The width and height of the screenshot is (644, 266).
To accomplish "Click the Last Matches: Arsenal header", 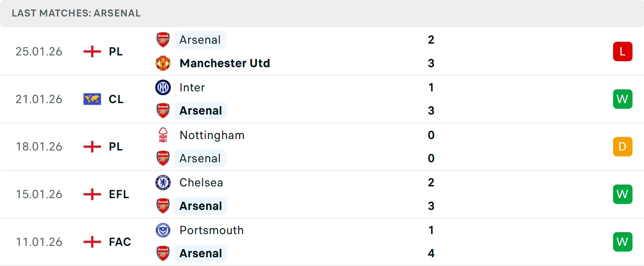I will click(76, 13).
